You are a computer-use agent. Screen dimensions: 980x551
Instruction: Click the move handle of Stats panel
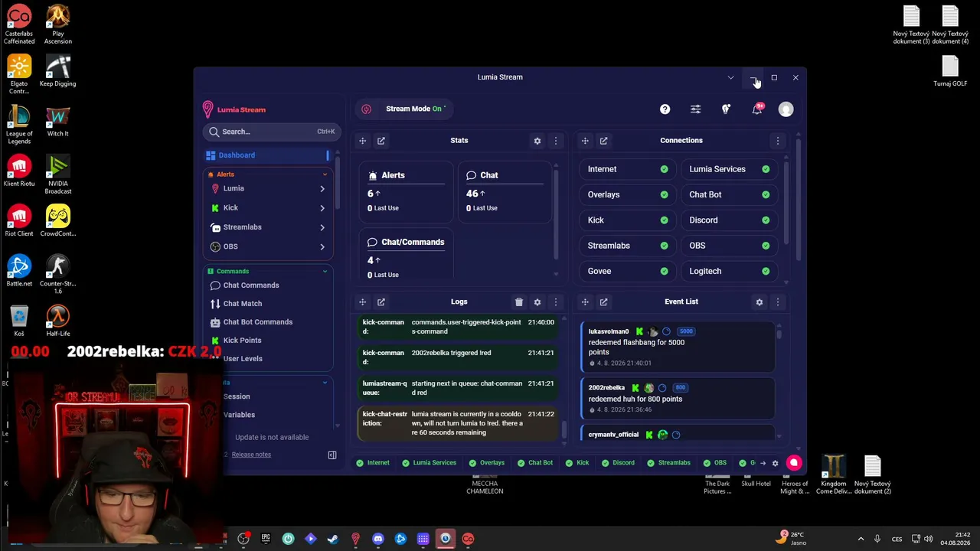[362, 141]
